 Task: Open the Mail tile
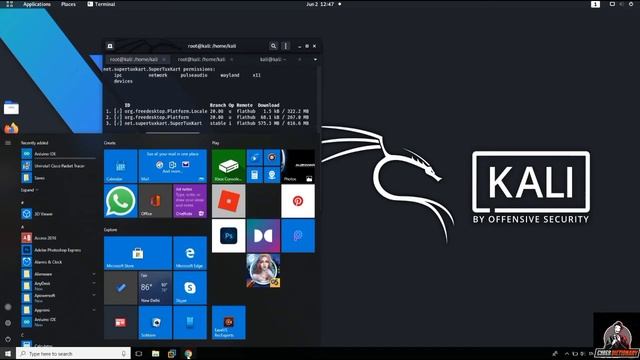pos(173,166)
